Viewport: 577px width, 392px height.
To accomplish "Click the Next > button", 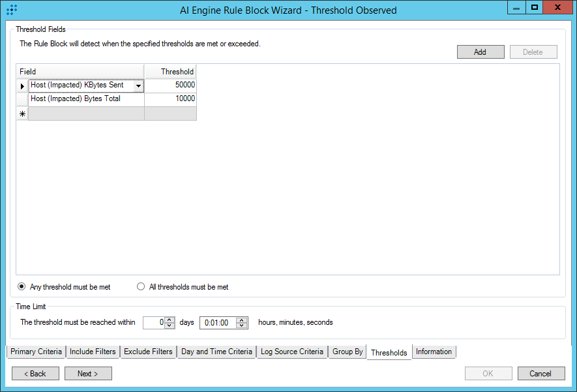I will pos(88,374).
